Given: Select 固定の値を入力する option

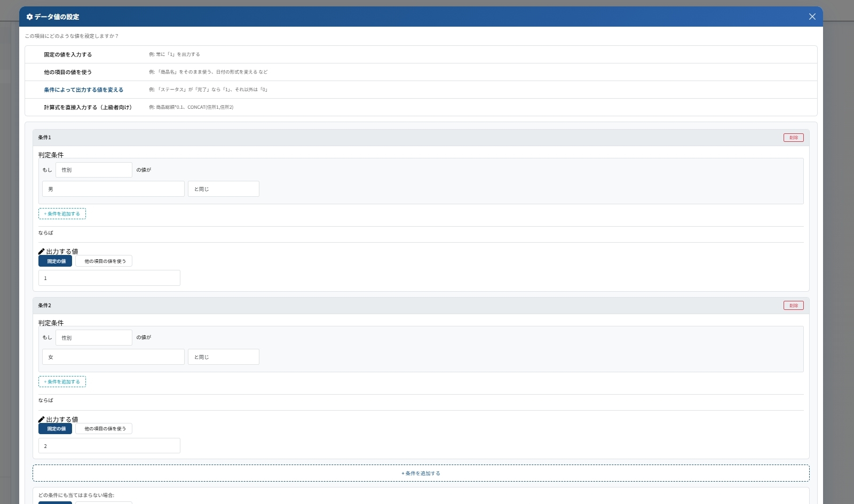Looking at the screenshot, I should (421, 54).
